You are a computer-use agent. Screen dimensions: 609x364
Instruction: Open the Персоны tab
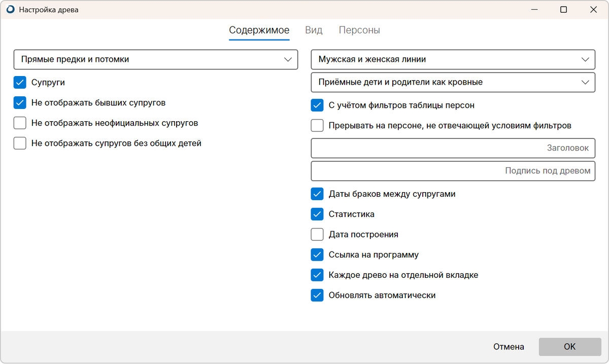coord(359,30)
